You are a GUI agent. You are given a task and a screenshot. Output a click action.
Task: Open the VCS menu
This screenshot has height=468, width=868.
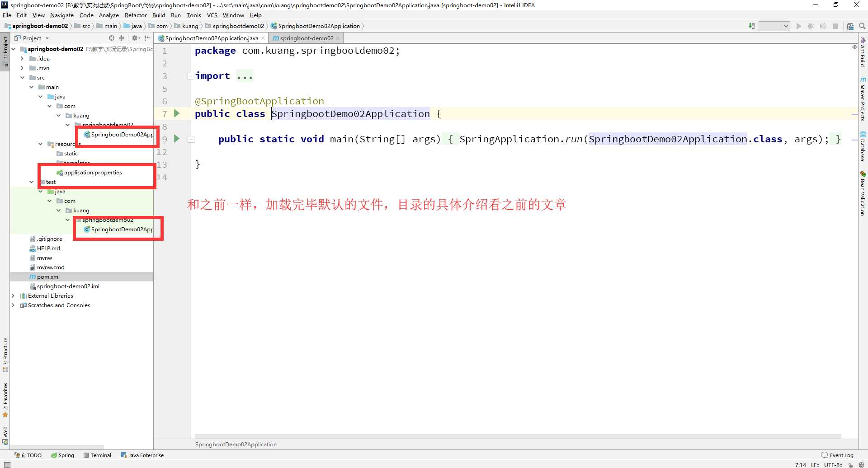tap(212, 15)
